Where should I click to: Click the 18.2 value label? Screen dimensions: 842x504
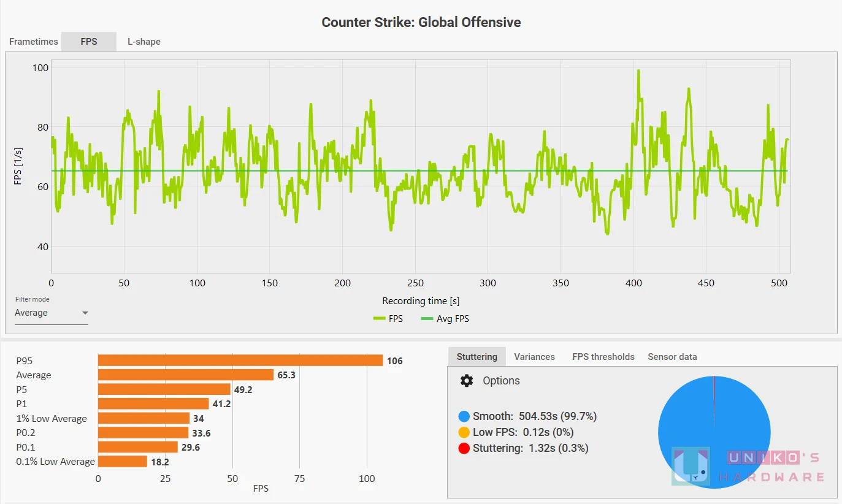click(160, 461)
